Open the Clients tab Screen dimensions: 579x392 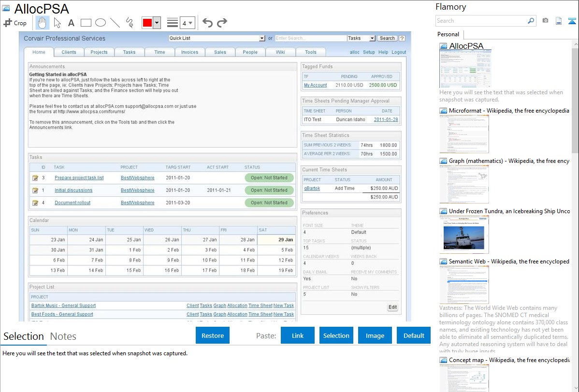[x=69, y=52]
